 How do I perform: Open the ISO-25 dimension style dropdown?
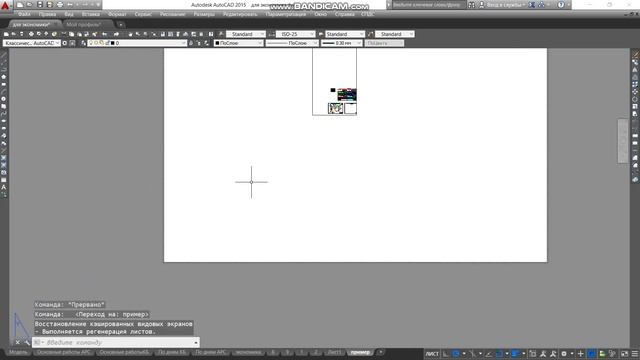296,34
